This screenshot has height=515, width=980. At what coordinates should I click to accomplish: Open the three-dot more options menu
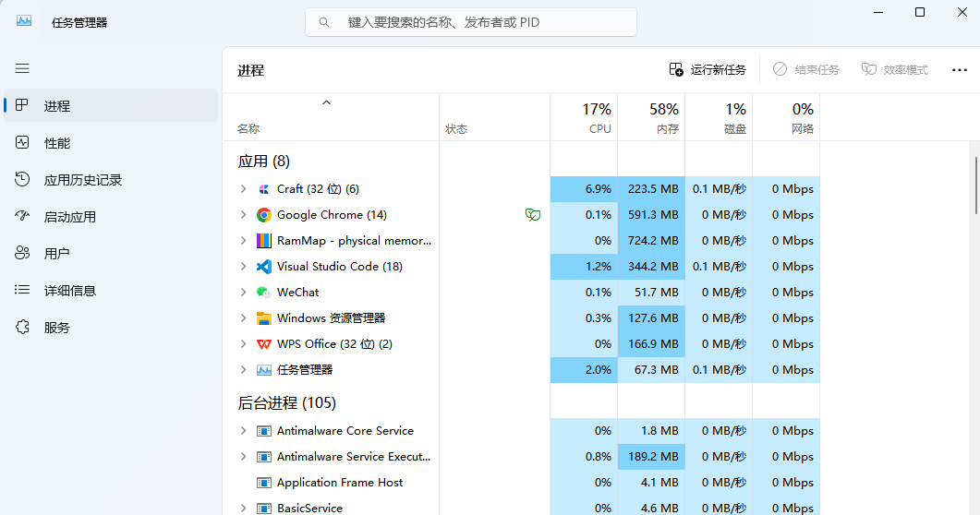tap(960, 70)
